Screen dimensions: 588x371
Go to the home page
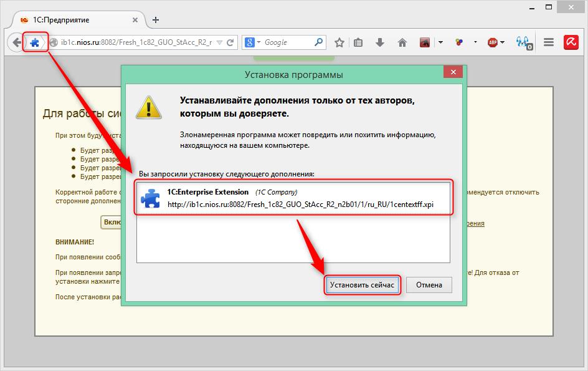point(402,42)
